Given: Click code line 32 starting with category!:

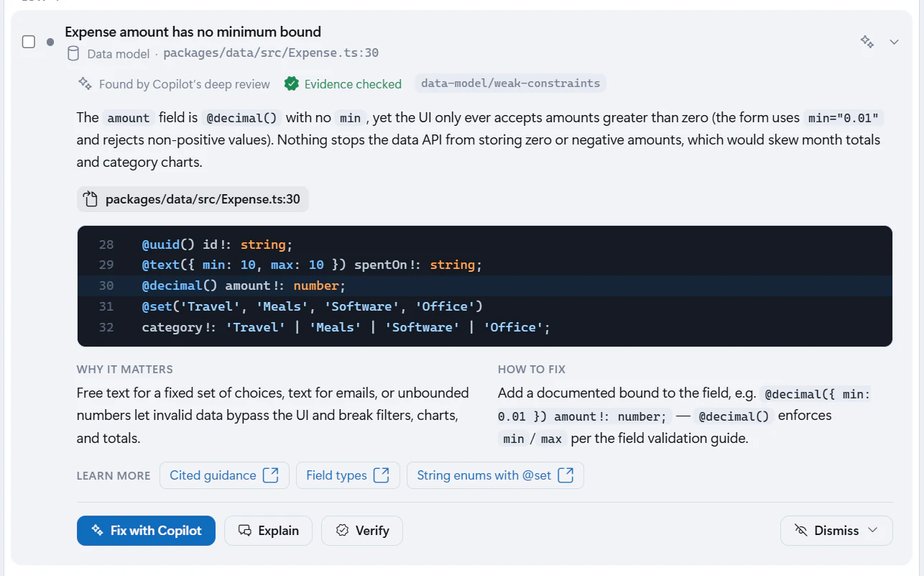Looking at the screenshot, I should (485, 327).
